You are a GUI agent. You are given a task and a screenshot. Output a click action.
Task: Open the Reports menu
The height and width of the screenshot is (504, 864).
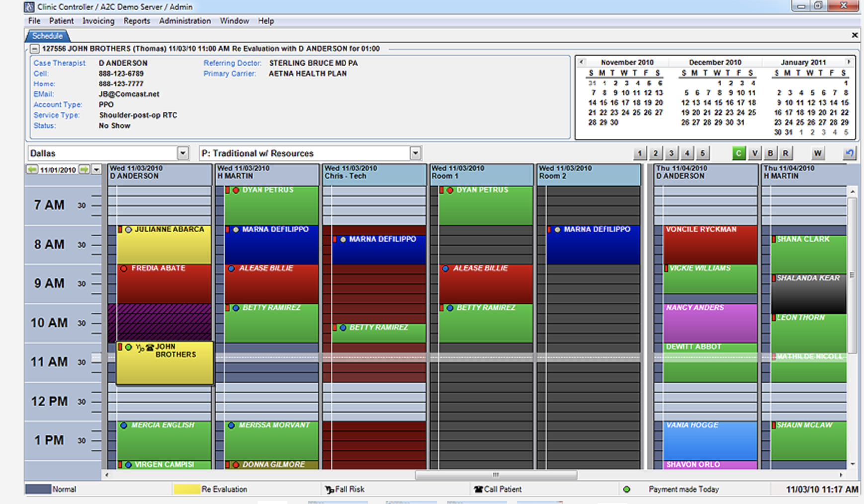pyautogui.click(x=137, y=21)
